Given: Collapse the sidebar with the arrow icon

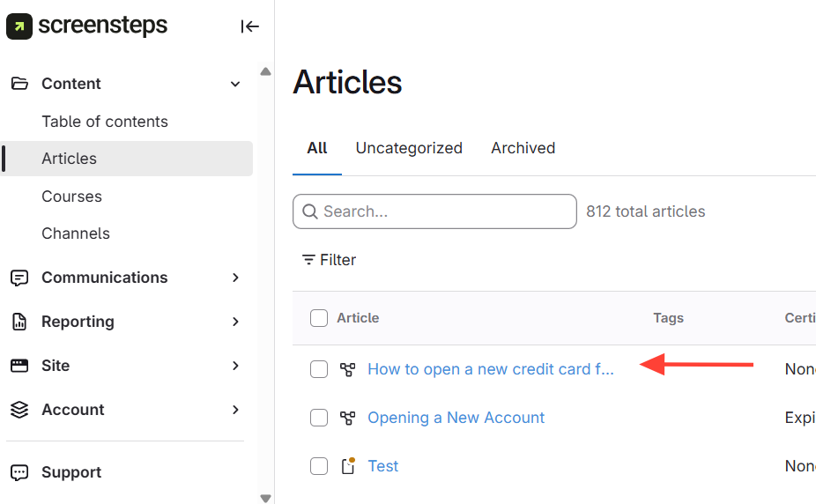Looking at the screenshot, I should point(250,26).
